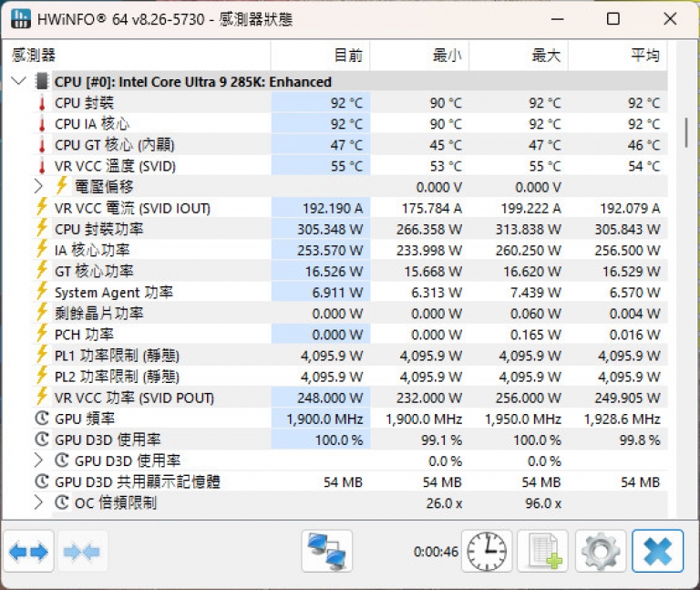This screenshot has height=590, width=700.
Task: Minimize the HWiNFO sensor window
Action: tap(557, 19)
